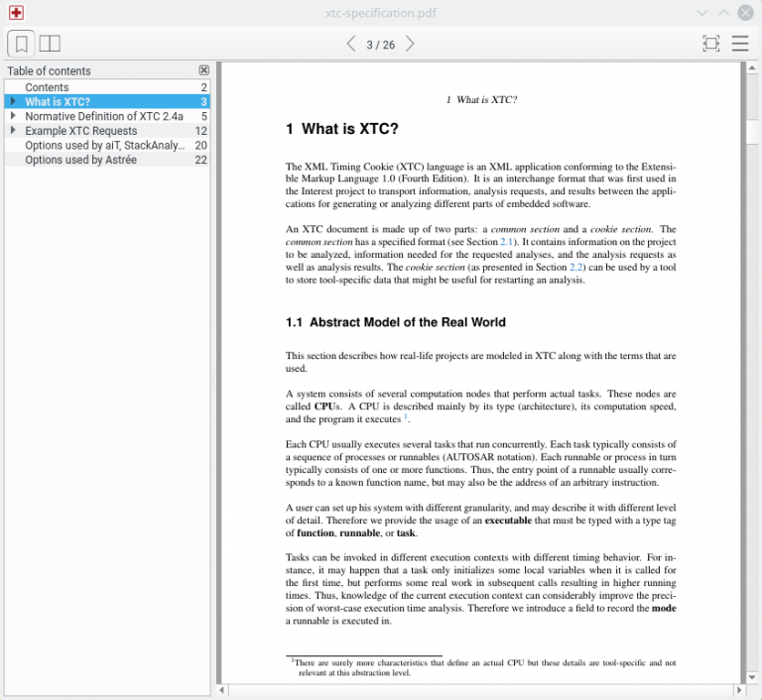The width and height of the screenshot is (762, 700).
Task: Close the Table of contents panel
Action: point(203,70)
